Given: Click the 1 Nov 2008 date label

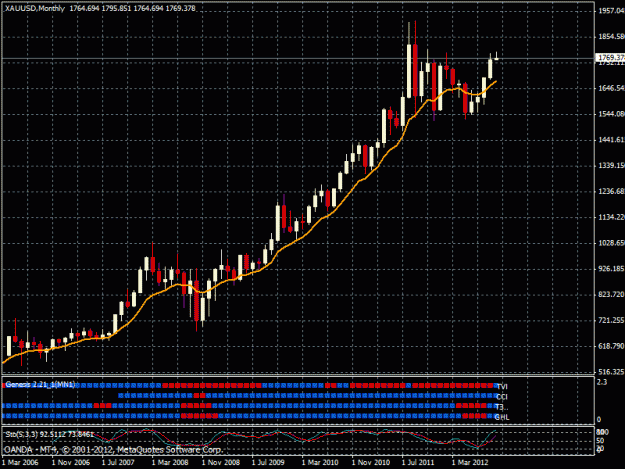Looking at the screenshot, I should 221,462.
